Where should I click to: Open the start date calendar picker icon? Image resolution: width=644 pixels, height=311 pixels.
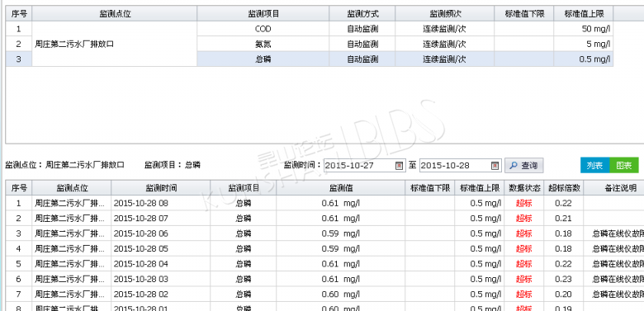pos(399,166)
